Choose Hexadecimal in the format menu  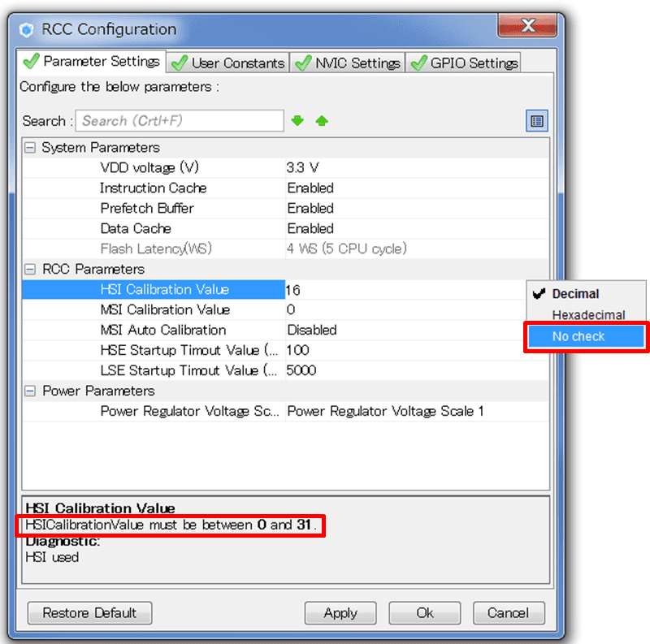[588, 315]
